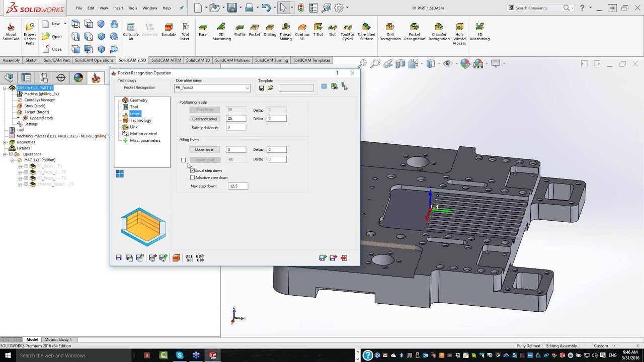Open the Face milling operation
644x362 pixels.
(x=202, y=30)
